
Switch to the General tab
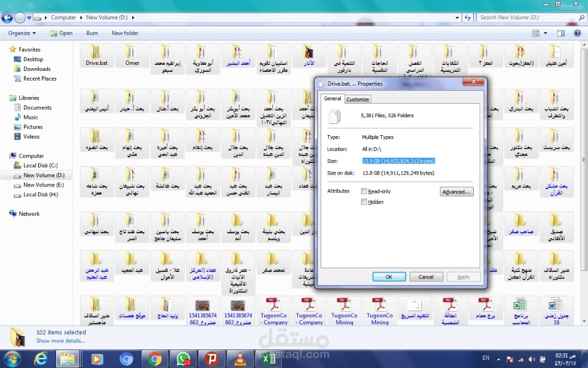coord(332,98)
